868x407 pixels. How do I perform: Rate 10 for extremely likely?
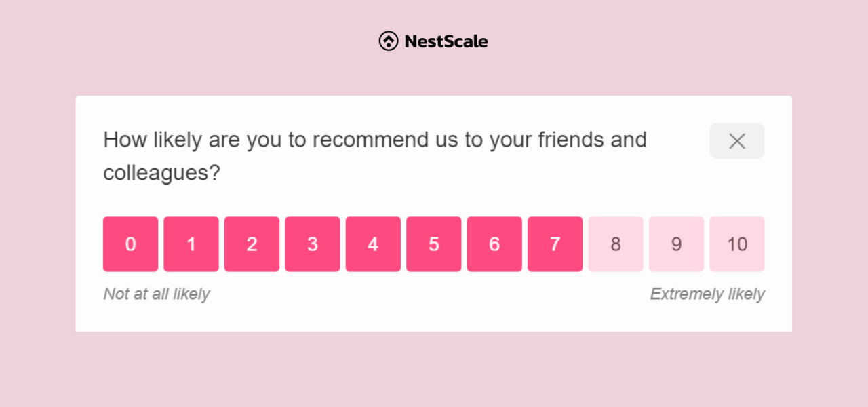click(x=737, y=244)
